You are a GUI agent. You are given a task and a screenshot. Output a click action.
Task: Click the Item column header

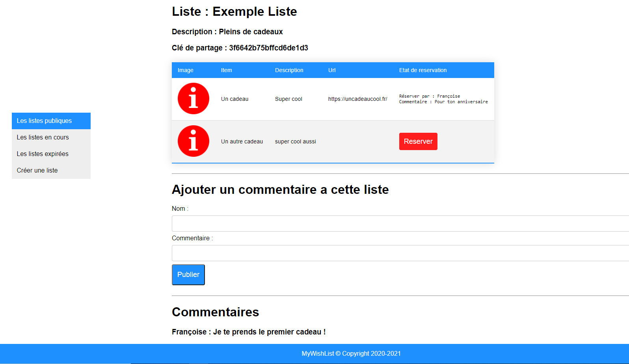(x=226, y=70)
